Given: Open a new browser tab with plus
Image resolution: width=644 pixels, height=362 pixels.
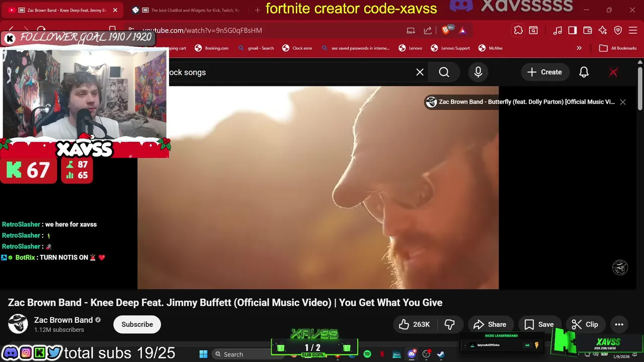Looking at the screenshot, I should (x=258, y=10).
